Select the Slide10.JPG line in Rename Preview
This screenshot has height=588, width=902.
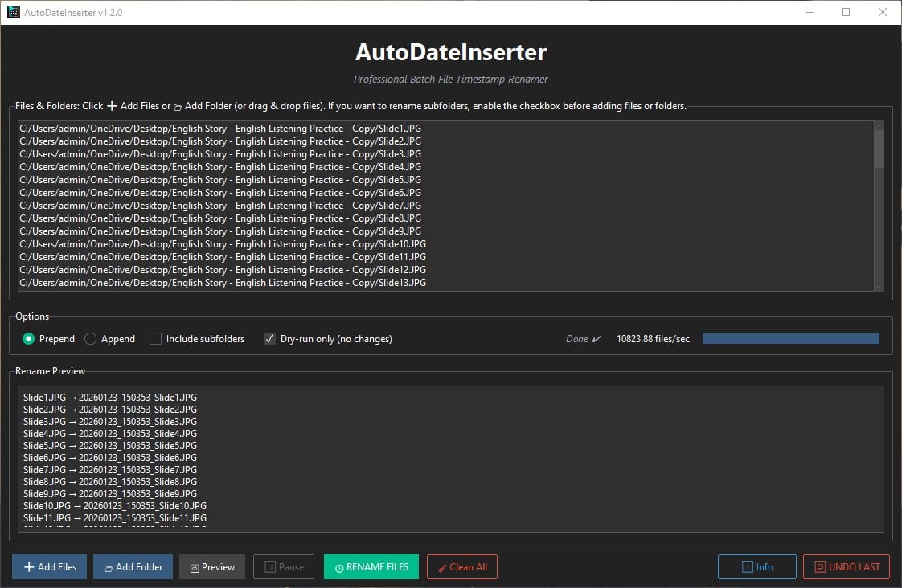[115, 505]
